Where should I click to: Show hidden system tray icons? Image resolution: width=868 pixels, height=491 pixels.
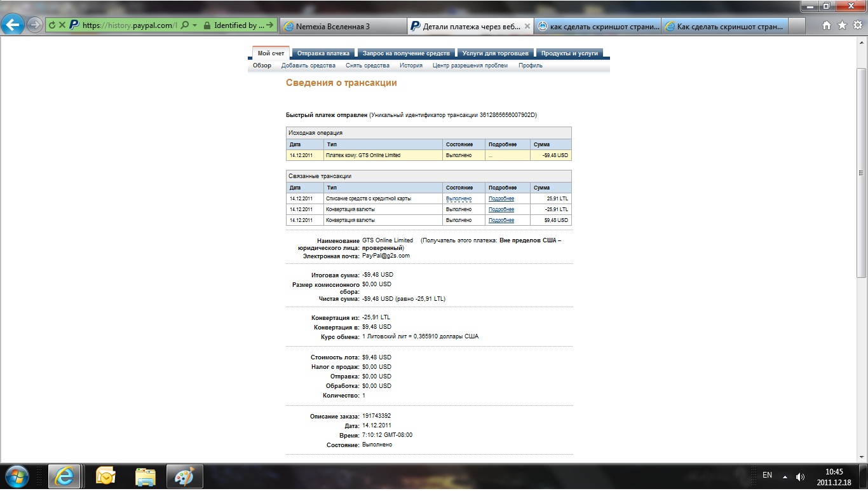[x=785, y=476]
